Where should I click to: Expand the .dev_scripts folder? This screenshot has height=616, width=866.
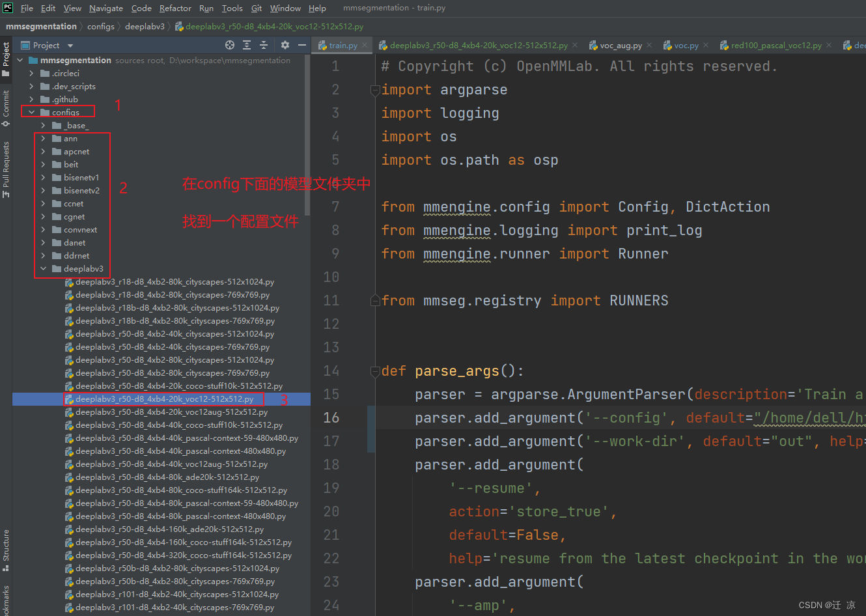pyautogui.click(x=31, y=86)
